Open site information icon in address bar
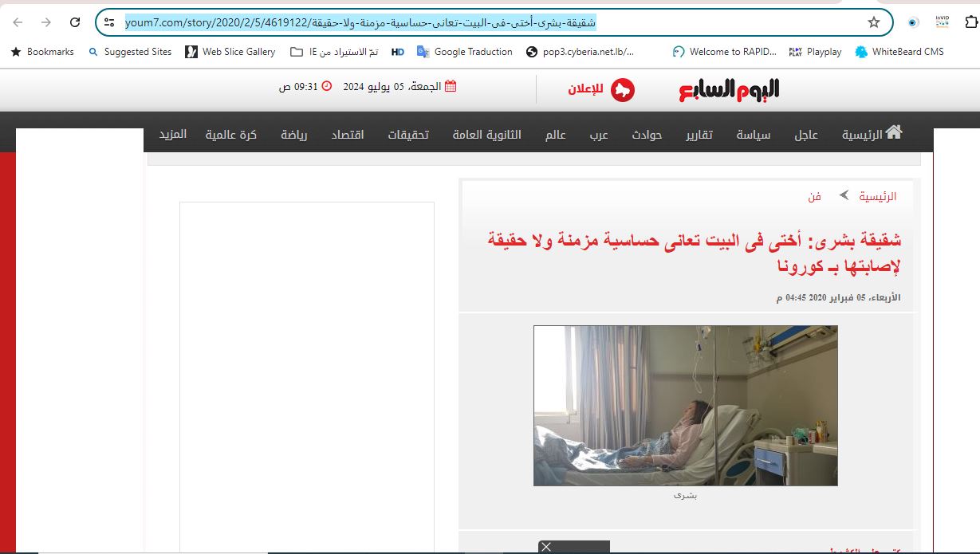The width and height of the screenshot is (980, 554). [109, 22]
